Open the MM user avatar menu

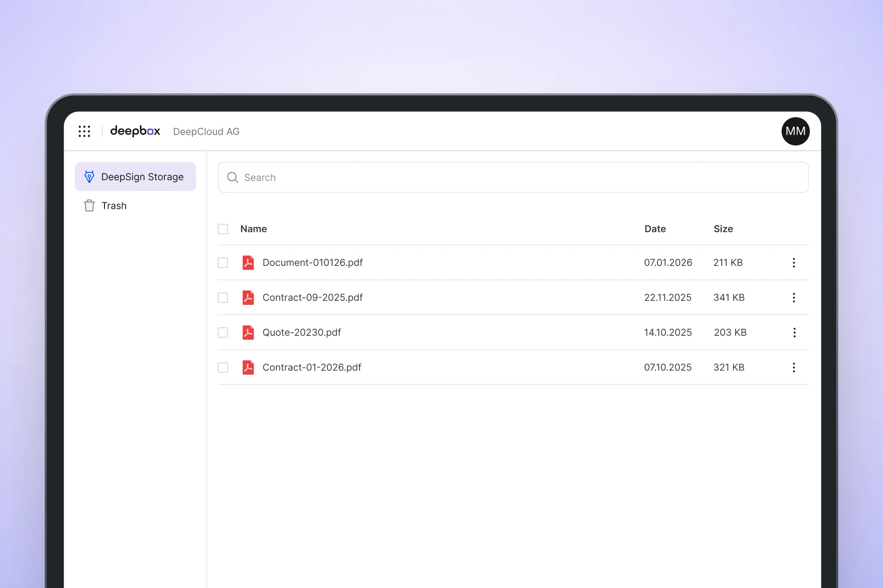[x=795, y=131]
